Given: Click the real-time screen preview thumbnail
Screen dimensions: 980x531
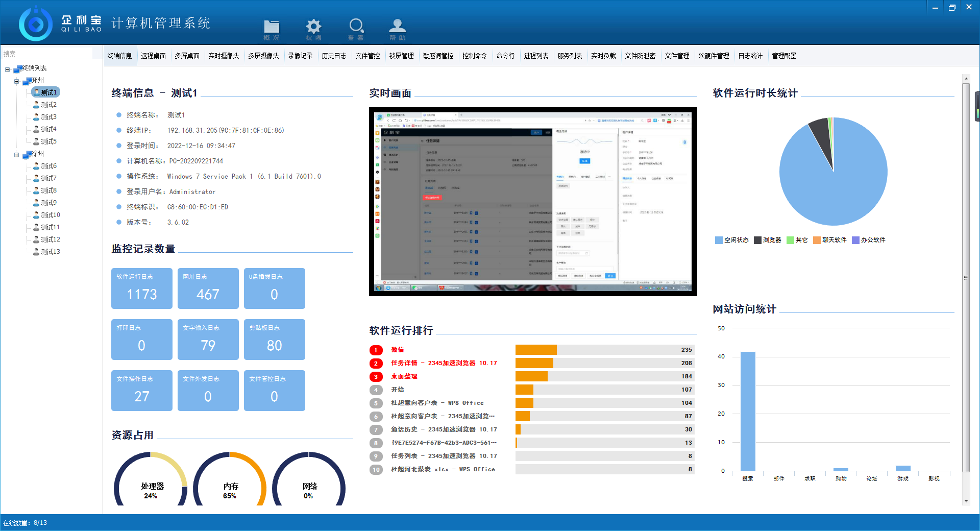Looking at the screenshot, I should point(533,201).
